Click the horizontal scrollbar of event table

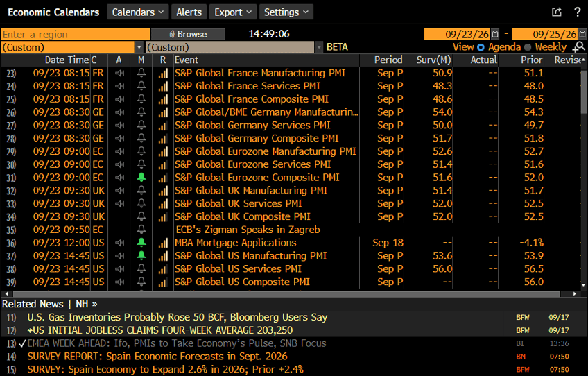[285, 294]
